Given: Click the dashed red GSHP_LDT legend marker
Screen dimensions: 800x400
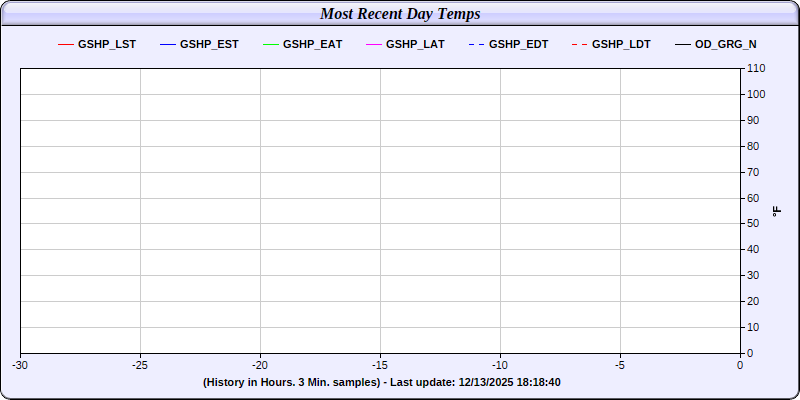Looking at the screenshot, I should pyautogui.click(x=578, y=45).
